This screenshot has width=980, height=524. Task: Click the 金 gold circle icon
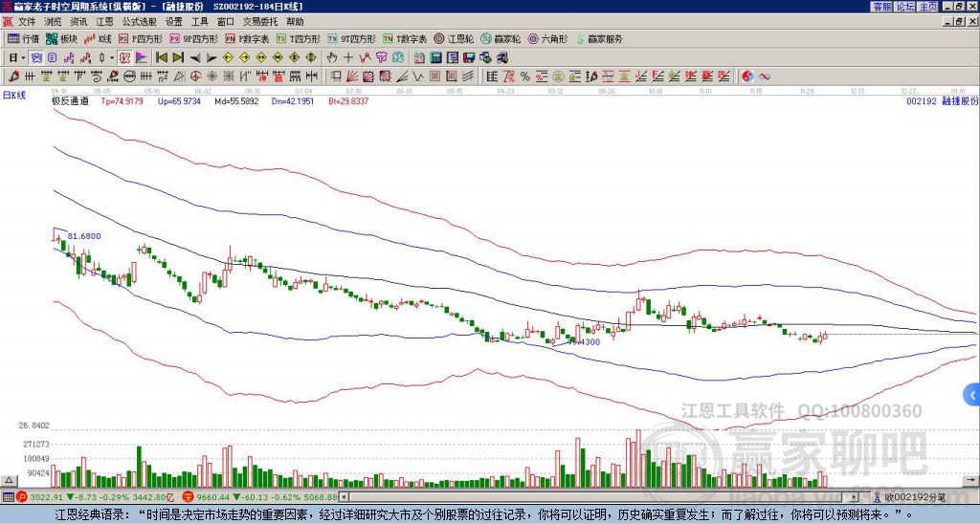558,76
